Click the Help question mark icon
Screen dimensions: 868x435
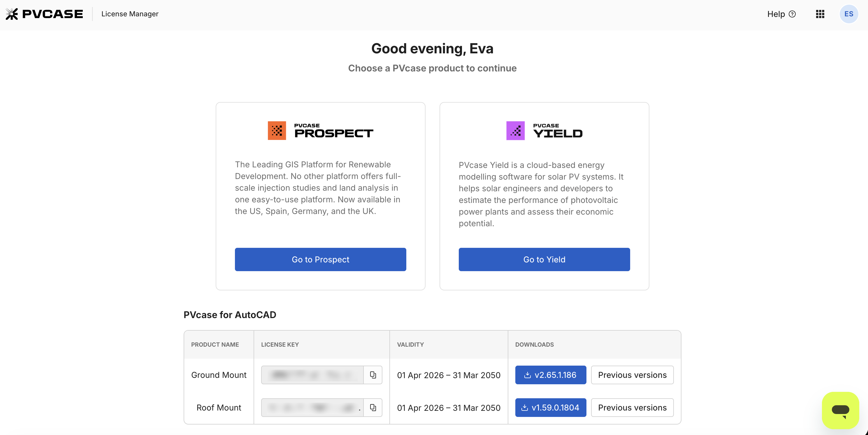(x=792, y=14)
